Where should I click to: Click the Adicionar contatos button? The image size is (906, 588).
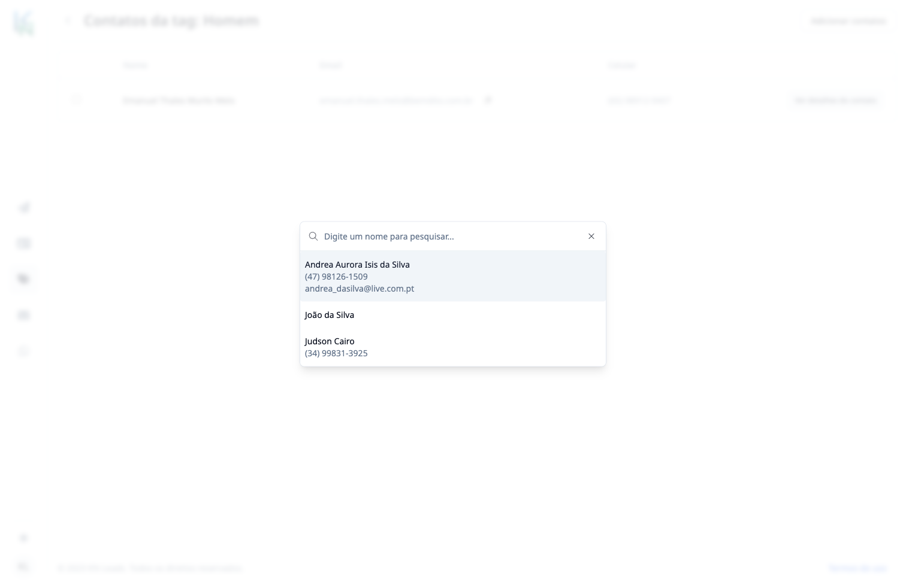[848, 21]
